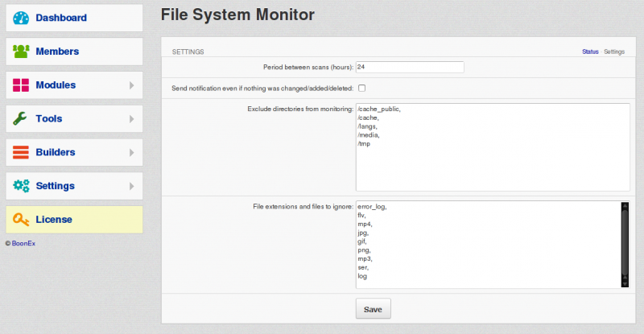Image resolution: width=644 pixels, height=334 pixels.
Task: Expand the Settings submenu arrow
Action: 132,186
